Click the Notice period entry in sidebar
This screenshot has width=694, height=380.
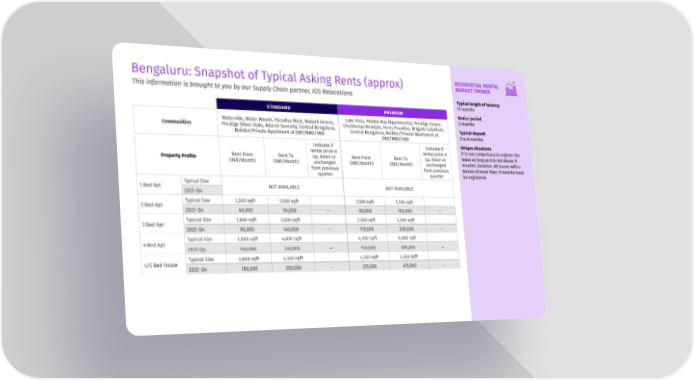click(470, 121)
